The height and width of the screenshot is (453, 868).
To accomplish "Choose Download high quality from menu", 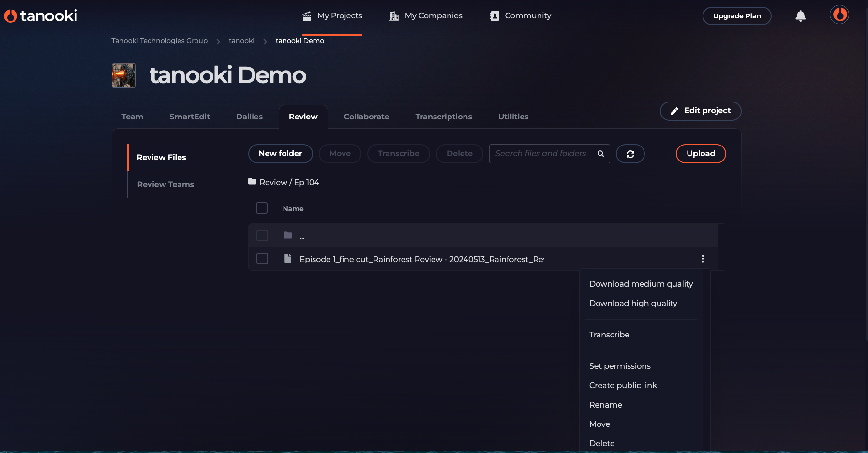I will coord(633,303).
